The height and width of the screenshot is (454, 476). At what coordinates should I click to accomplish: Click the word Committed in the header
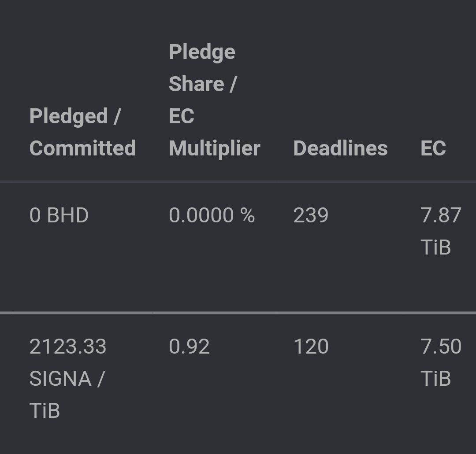(82, 148)
